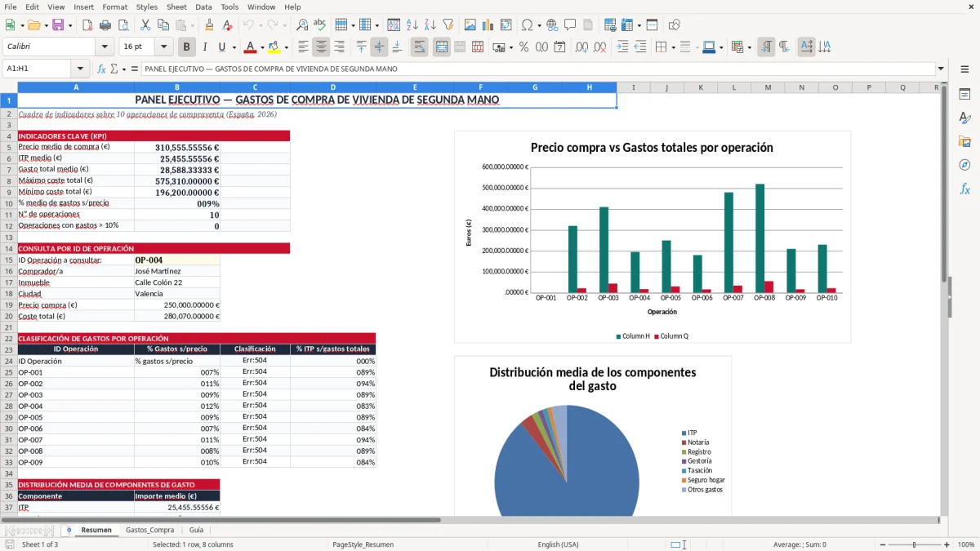This screenshot has width=980, height=551.
Task: Open font color dropdown arrow
Action: 261,47
